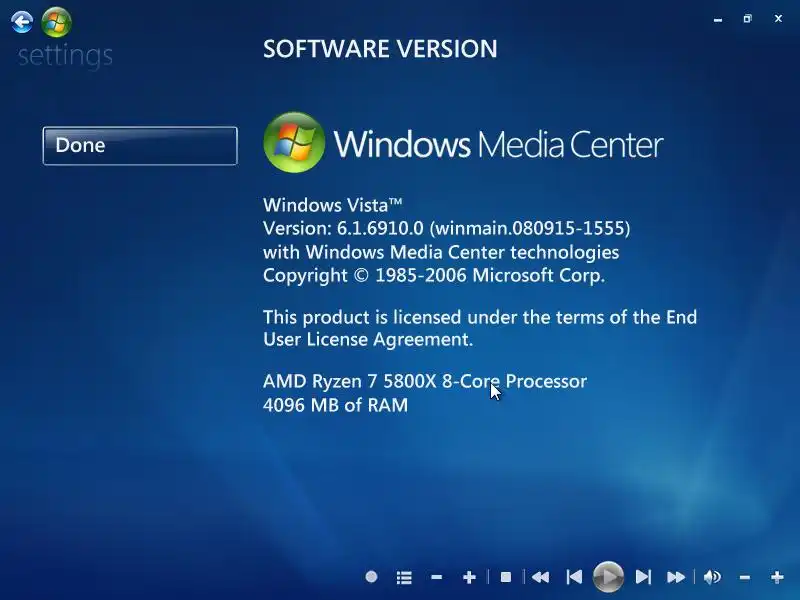
Task: Click the 'Copyright © 1985-2006 Microsoft Corp.' line
Action: [434, 276]
